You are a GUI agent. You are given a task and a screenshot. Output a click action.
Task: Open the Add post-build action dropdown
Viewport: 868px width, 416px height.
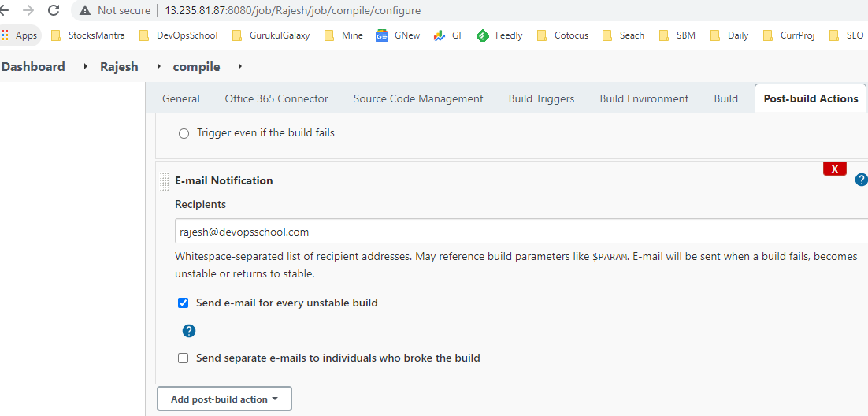pyautogui.click(x=224, y=399)
